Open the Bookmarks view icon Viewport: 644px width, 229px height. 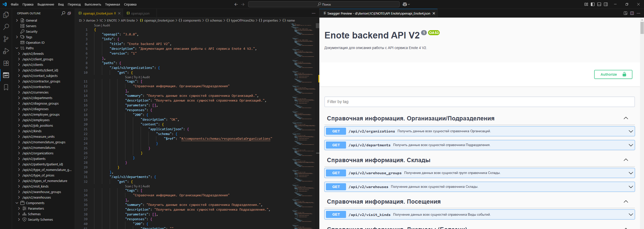pyautogui.click(x=6, y=87)
